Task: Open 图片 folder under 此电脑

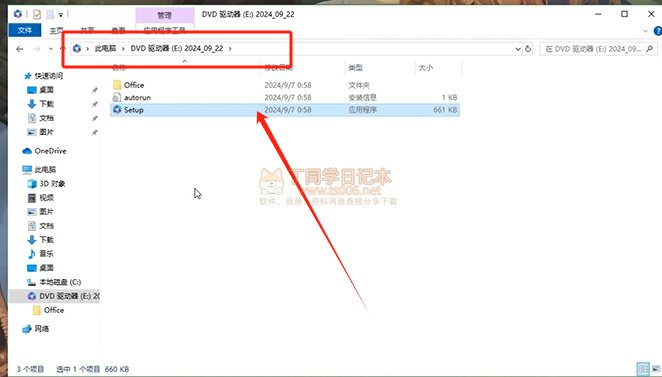Action: (46, 212)
